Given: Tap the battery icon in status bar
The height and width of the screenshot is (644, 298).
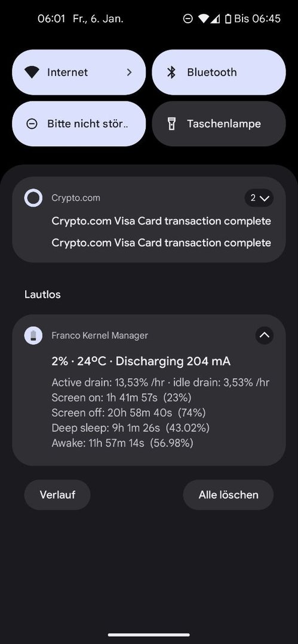Looking at the screenshot, I should (x=228, y=18).
